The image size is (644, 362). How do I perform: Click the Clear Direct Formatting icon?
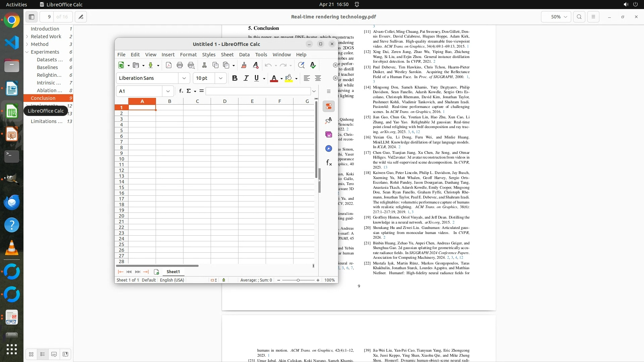(x=256, y=65)
